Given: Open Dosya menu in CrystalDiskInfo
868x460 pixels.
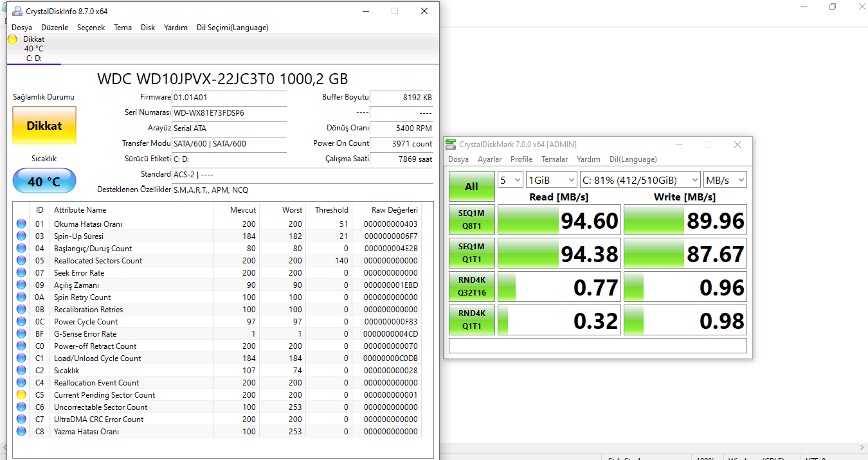Looking at the screenshot, I should (22, 28).
